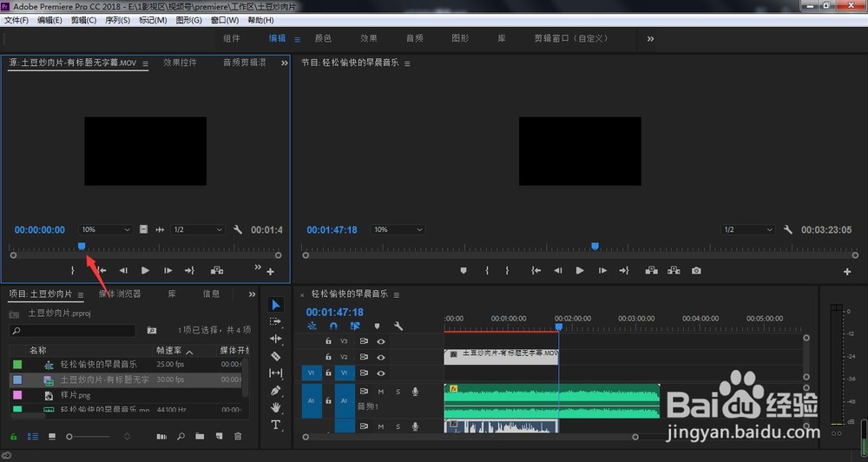Expand workspace overflow chevron
This screenshot has height=462, width=868.
(x=650, y=39)
